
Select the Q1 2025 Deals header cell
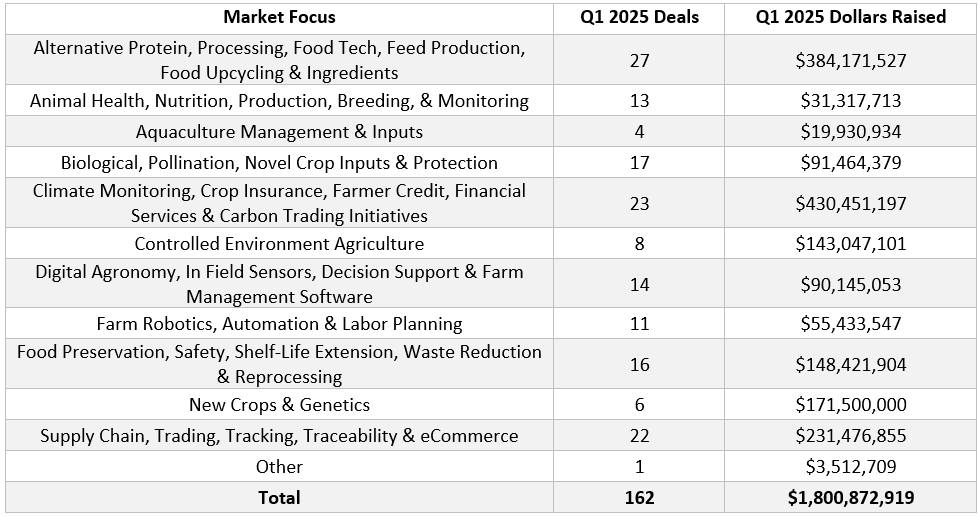pyautogui.click(x=639, y=18)
